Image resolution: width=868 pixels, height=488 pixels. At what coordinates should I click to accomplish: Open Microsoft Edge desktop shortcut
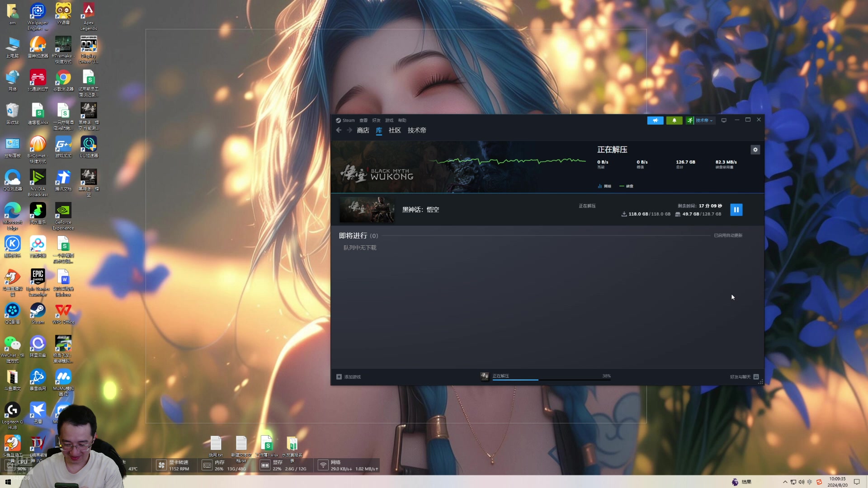[x=13, y=216]
